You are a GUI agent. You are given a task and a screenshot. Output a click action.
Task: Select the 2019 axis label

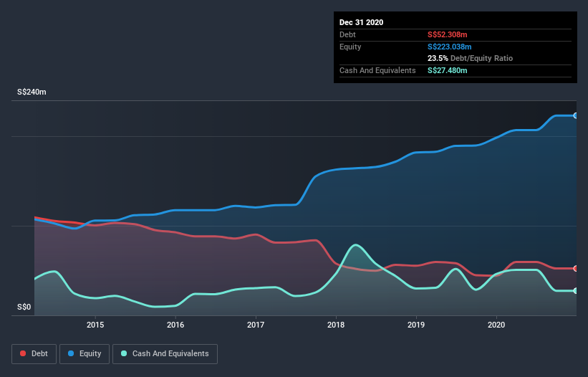coord(416,325)
